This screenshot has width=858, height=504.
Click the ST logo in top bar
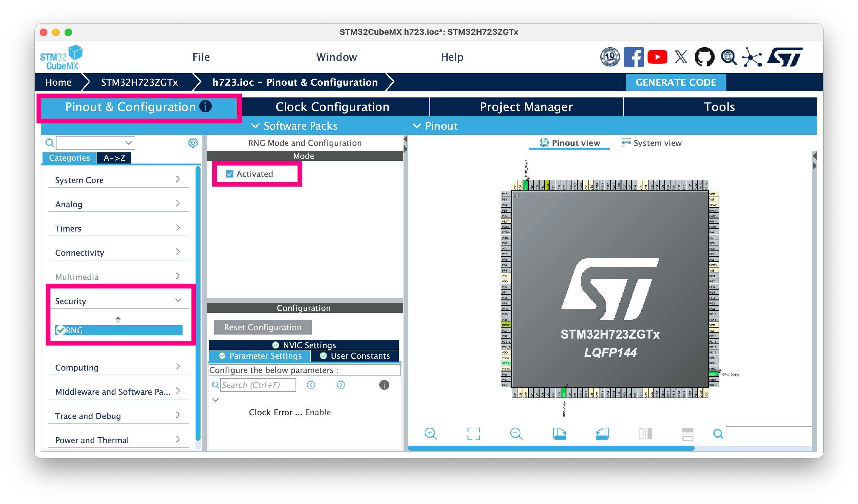[x=785, y=57]
